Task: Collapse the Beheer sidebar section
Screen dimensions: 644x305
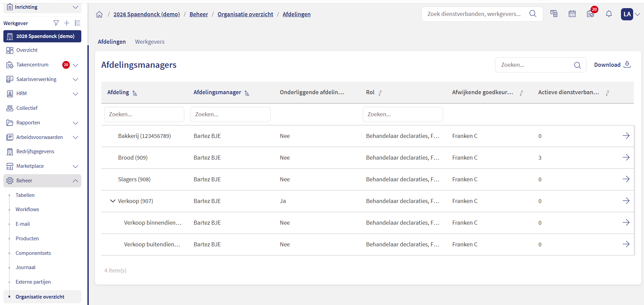Action: tap(76, 181)
